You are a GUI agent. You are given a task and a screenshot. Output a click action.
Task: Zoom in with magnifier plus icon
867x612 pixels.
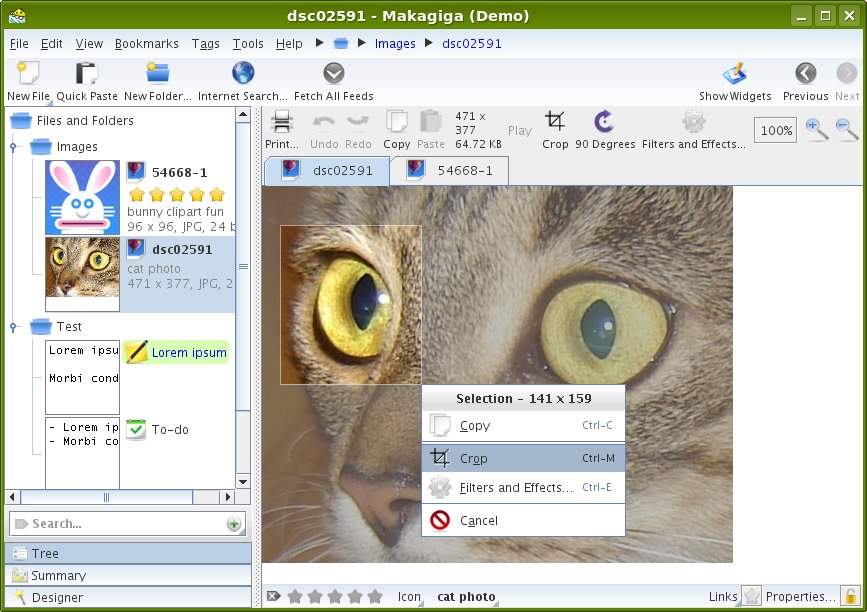point(817,129)
